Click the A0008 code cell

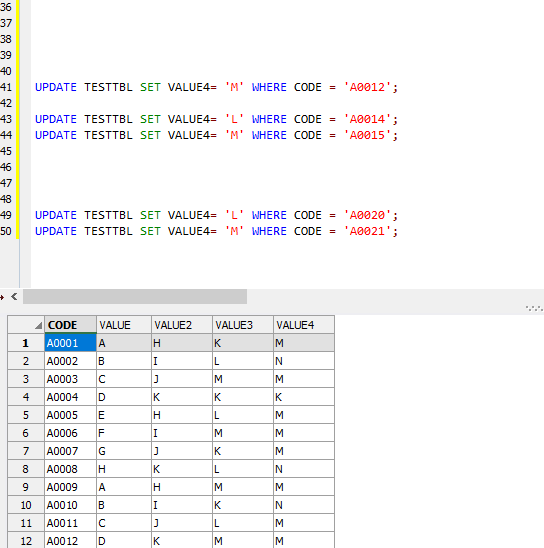pos(70,469)
